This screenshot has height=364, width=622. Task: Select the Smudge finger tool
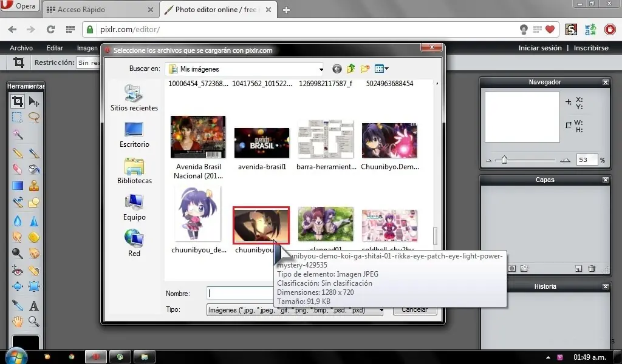[18, 237]
